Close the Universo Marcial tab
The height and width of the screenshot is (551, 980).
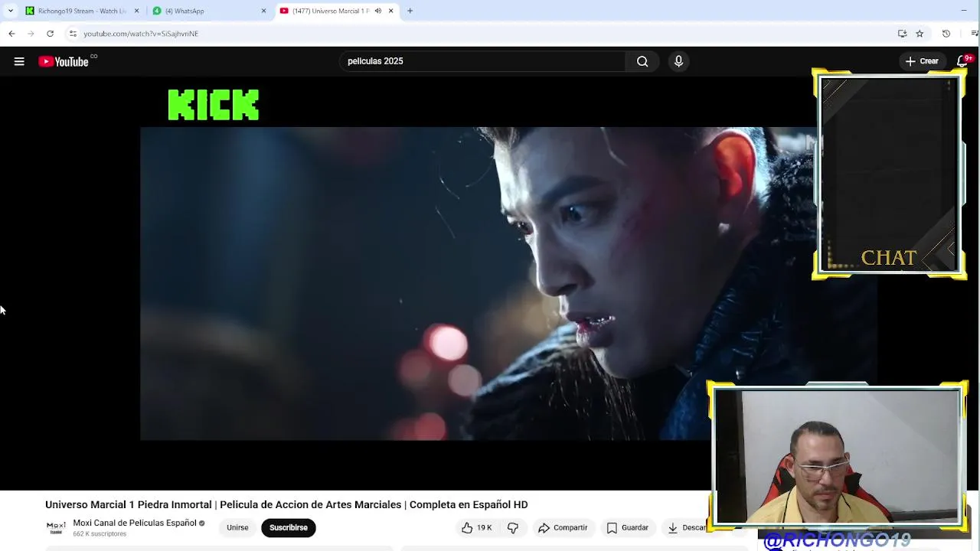(x=391, y=11)
